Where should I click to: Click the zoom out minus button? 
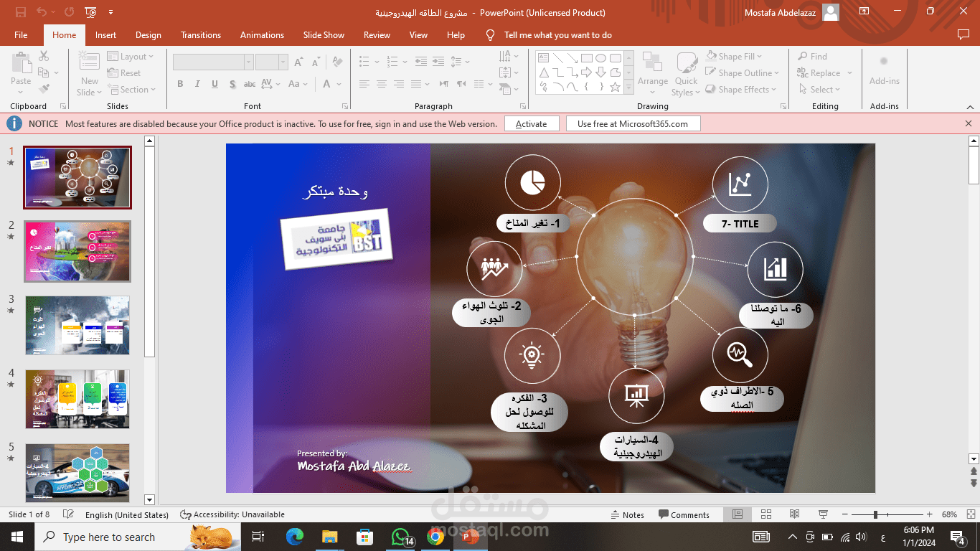pyautogui.click(x=846, y=514)
